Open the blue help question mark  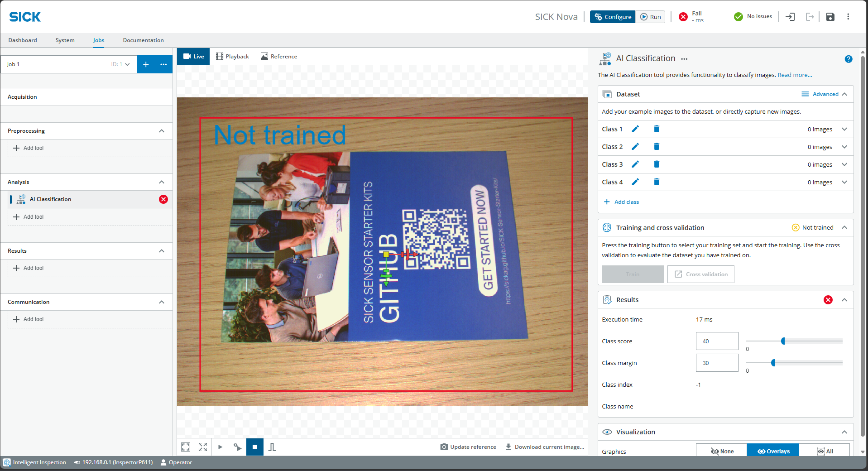849,59
